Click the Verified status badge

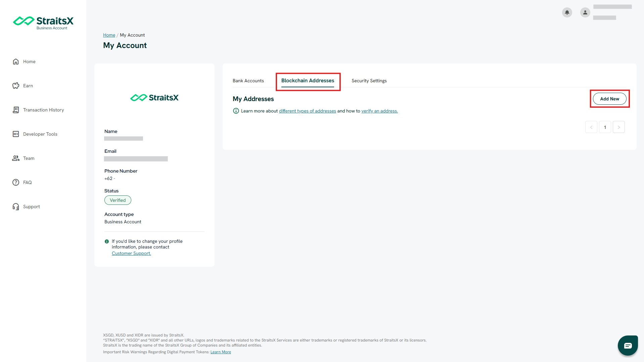tap(118, 200)
